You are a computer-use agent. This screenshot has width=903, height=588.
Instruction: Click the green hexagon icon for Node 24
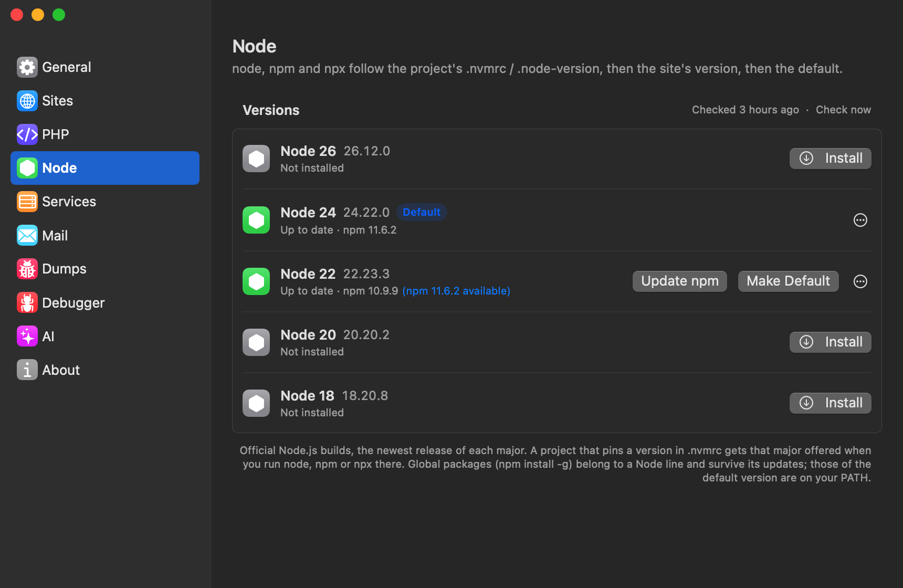[256, 220]
